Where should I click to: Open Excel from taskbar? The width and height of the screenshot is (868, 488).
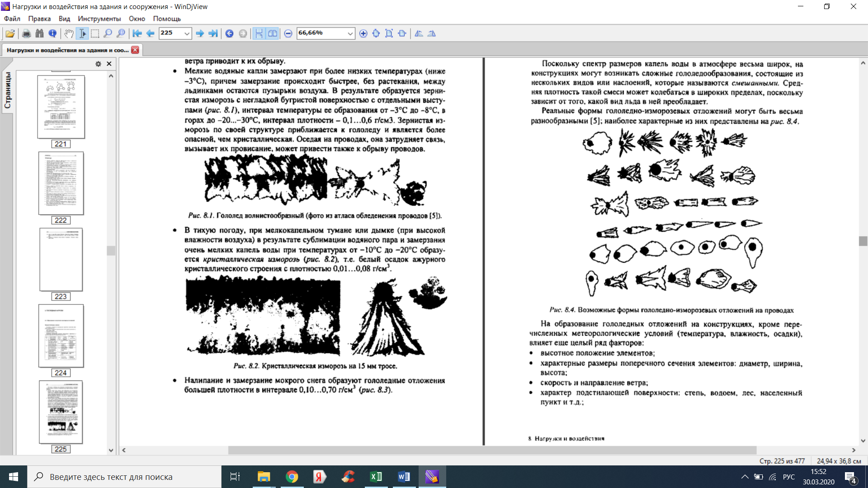(376, 477)
